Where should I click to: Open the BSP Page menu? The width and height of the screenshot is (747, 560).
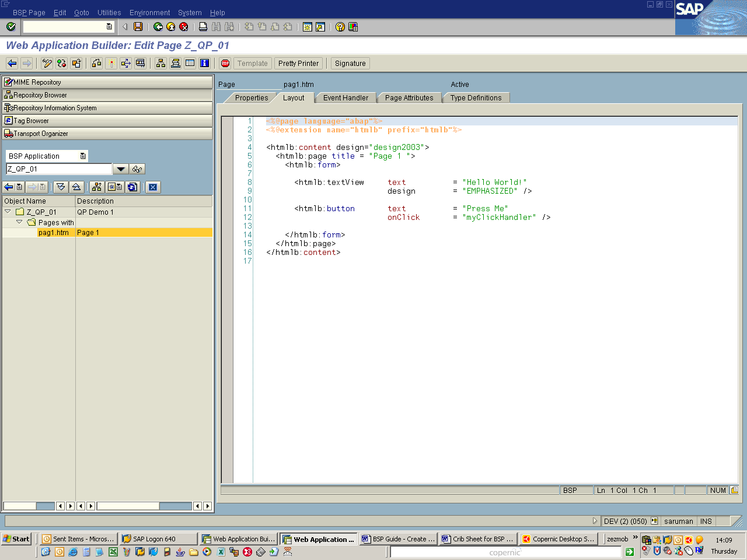pyautogui.click(x=29, y=13)
